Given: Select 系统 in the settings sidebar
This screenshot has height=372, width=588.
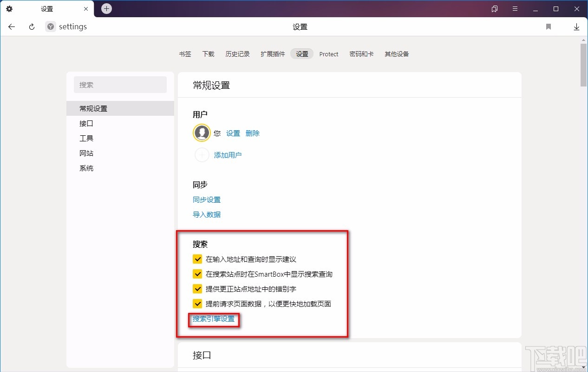Looking at the screenshot, I should (x=86, y=168).
